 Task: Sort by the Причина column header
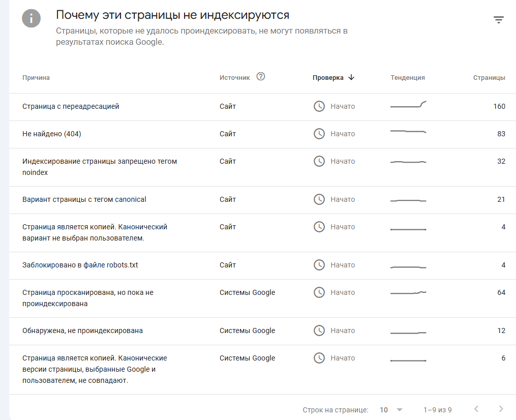coord(36,78)
